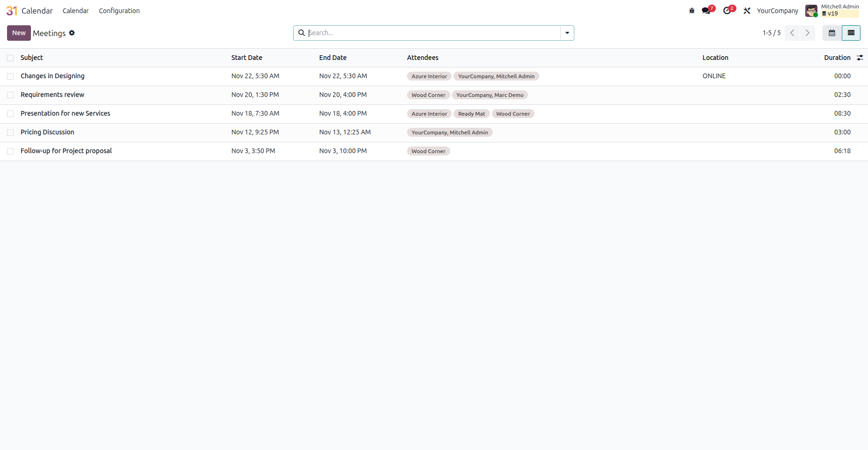Screen dimensions: 868x450
Task: Open the Calendar app home icon
Action: pyautogui.click(x=12, y=11)
